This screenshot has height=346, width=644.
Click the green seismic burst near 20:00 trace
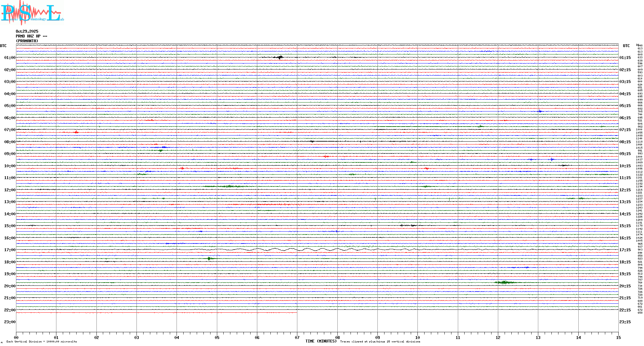click(505, 282)
